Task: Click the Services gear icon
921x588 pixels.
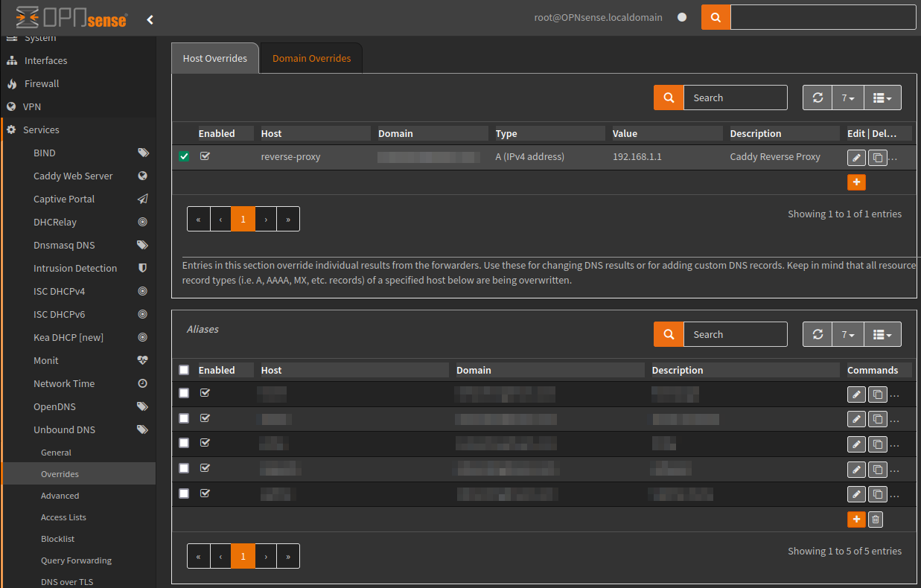Action: point(11,130)
